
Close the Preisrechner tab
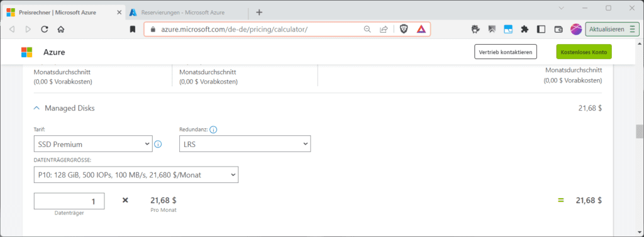119,13
